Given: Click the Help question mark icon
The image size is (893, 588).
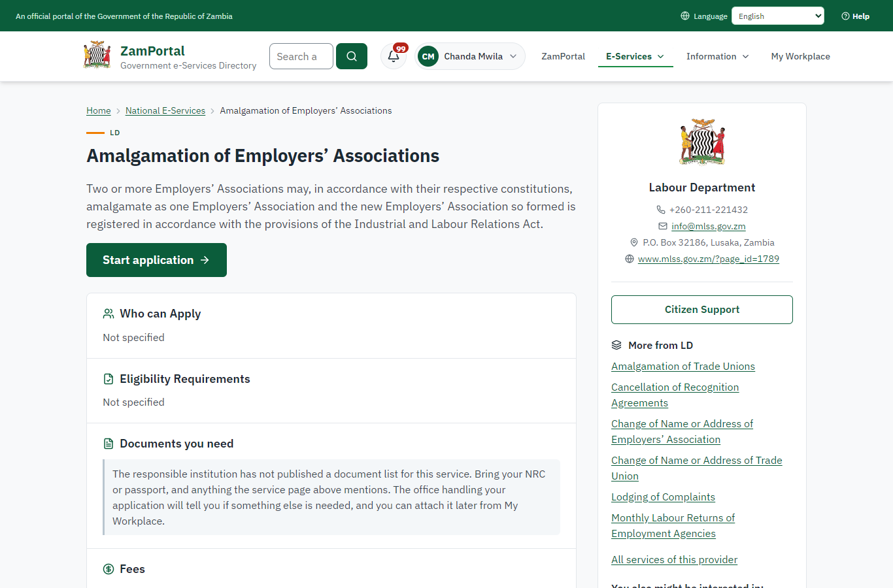Looking at the screenshot, I should [845, 16].
